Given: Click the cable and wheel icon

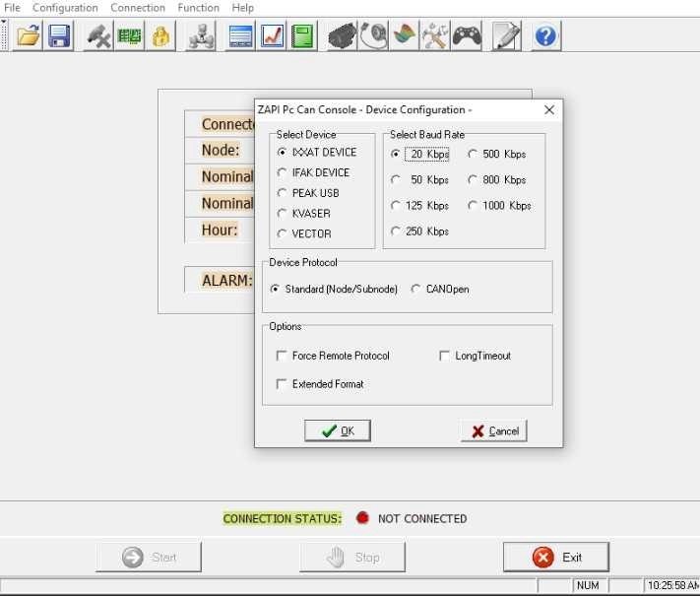Looking at the screenshot, I should [373, 35].
